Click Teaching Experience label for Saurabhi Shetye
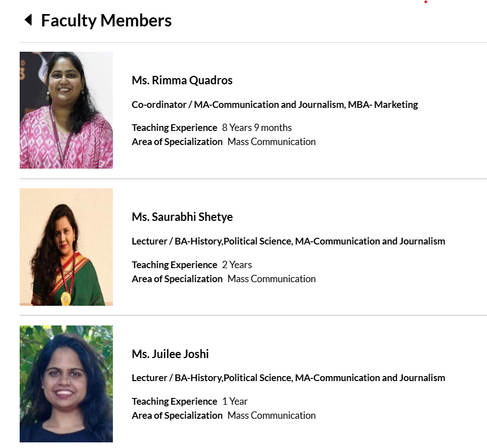 tap(174, 265)
